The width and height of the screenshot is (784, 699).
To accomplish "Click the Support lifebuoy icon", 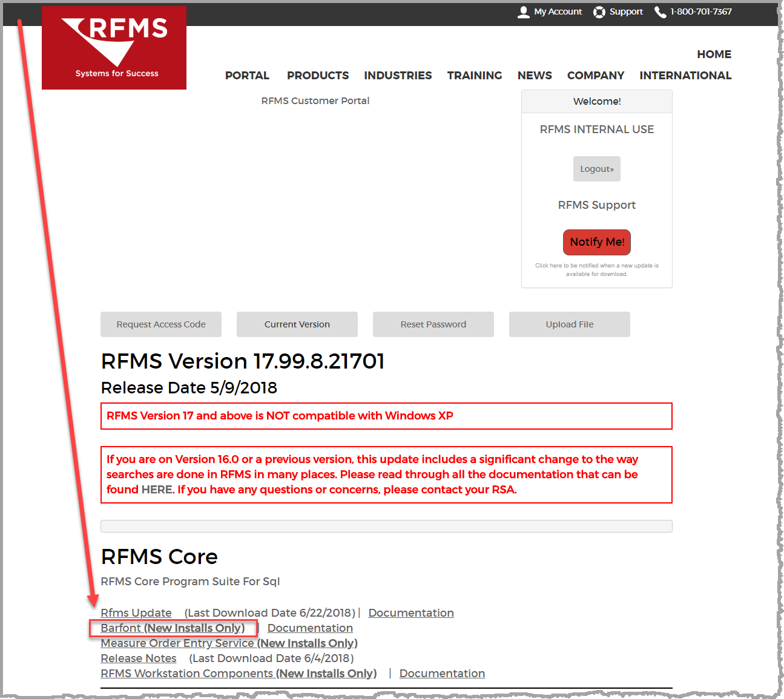I will coord(599,12).
